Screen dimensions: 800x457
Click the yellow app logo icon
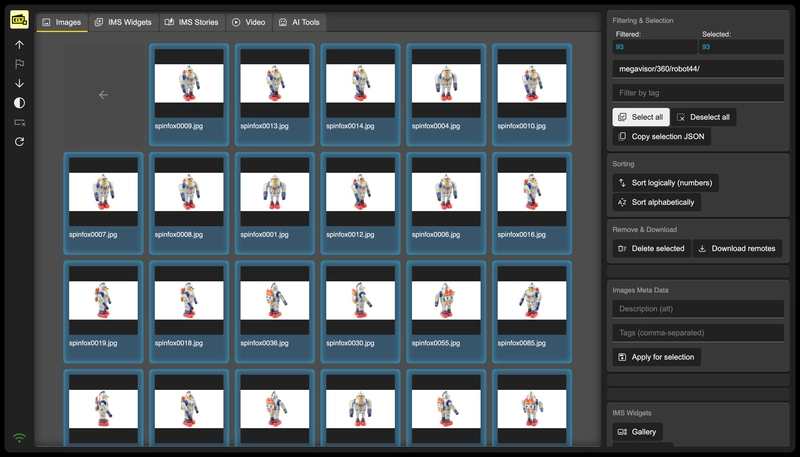tap(19, 20)
